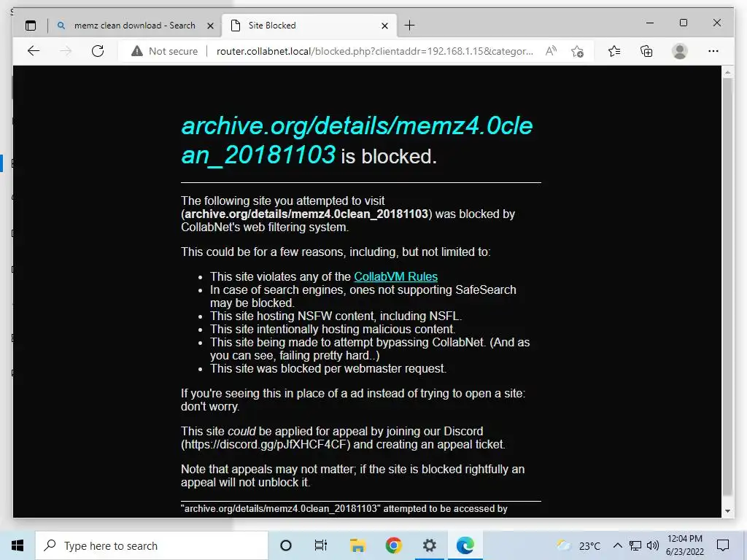Viewport: 747px width, 560px height.
Task: Close the 'Site Blocked' tab
Action: click(x=385, y=26)
